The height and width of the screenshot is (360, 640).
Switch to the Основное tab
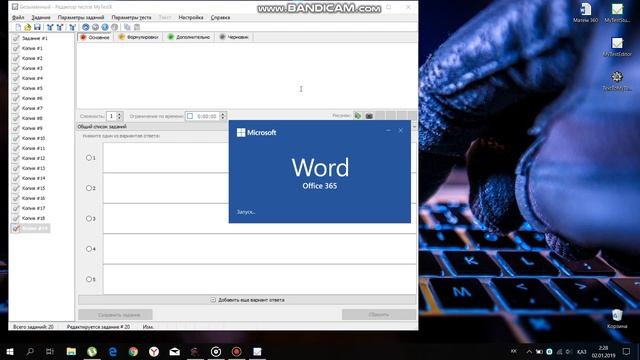point(95,37)
